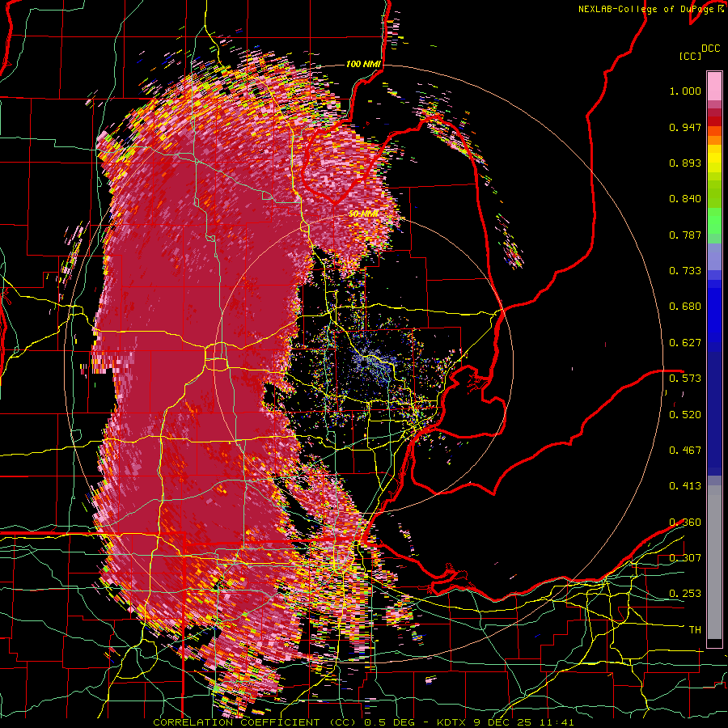Click the [CC] legend unit label

coord(691,56)
